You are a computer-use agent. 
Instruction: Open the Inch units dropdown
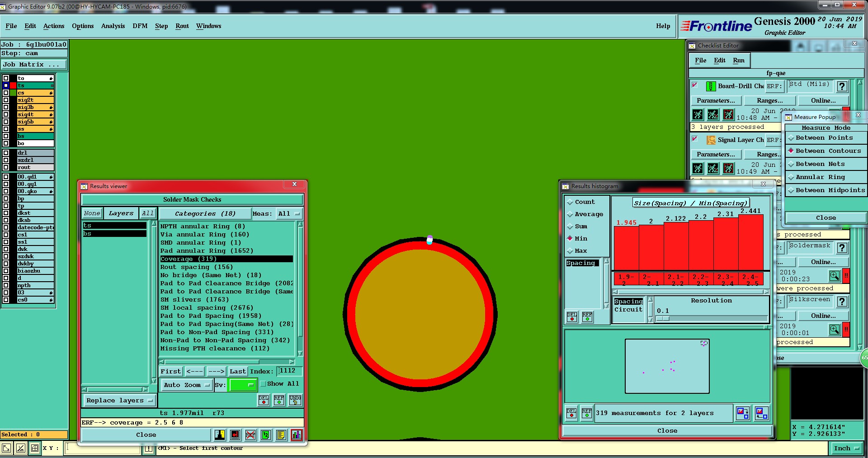[x=846, y=449]
